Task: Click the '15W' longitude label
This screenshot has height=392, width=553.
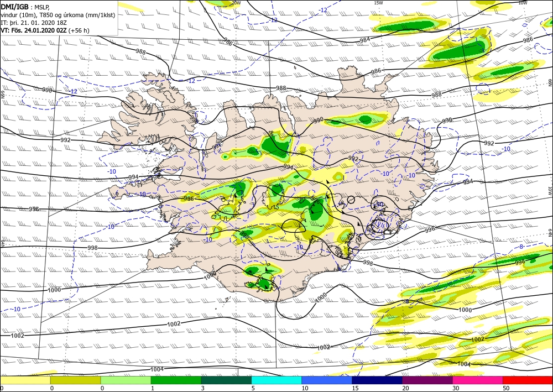Action: point(378,3)
